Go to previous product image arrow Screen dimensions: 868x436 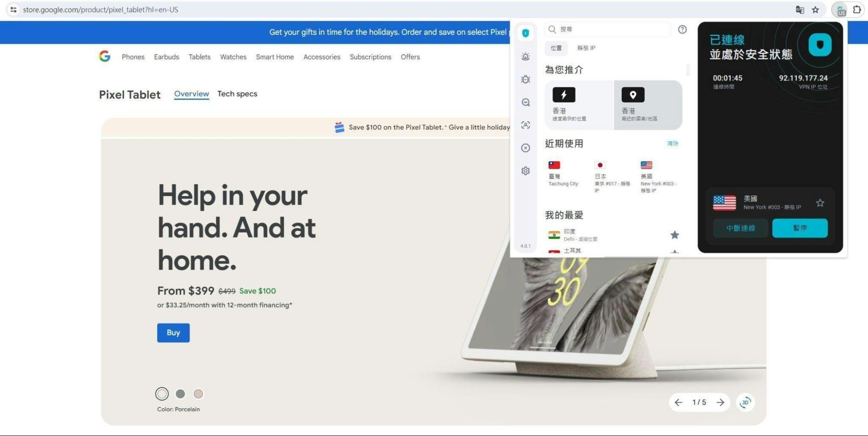point(678,403)
